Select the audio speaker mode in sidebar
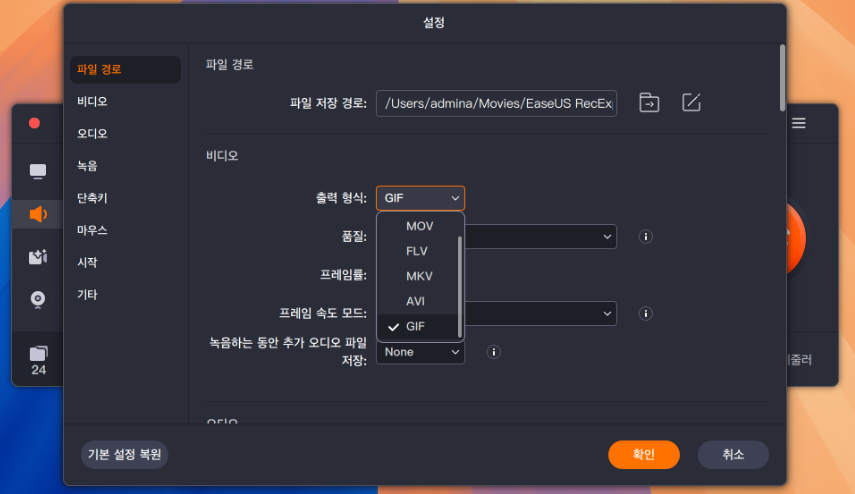855x494 pixels. point(38,214)
